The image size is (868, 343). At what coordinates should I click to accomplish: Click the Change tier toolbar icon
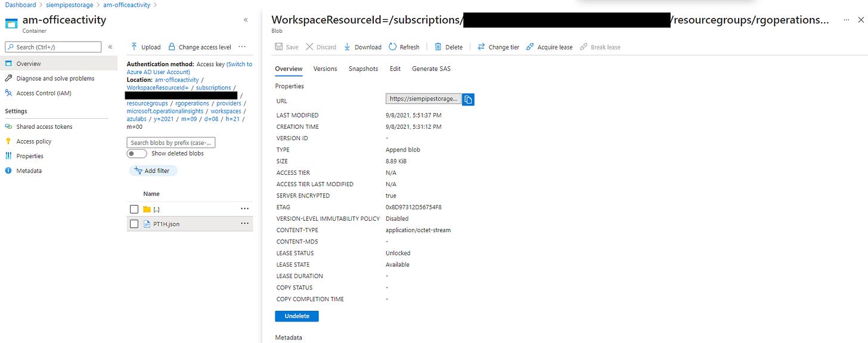pyautogui.click(x=482, y=47)
